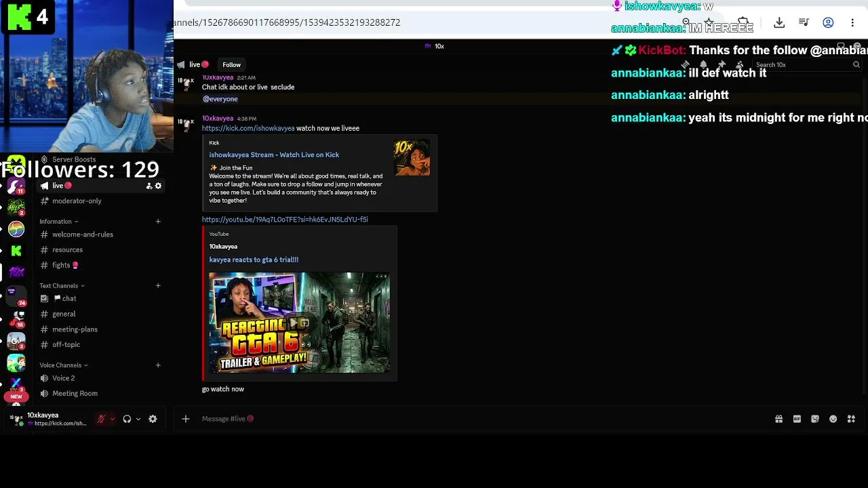Open the apps launcher in message bar

coord(852,419)
